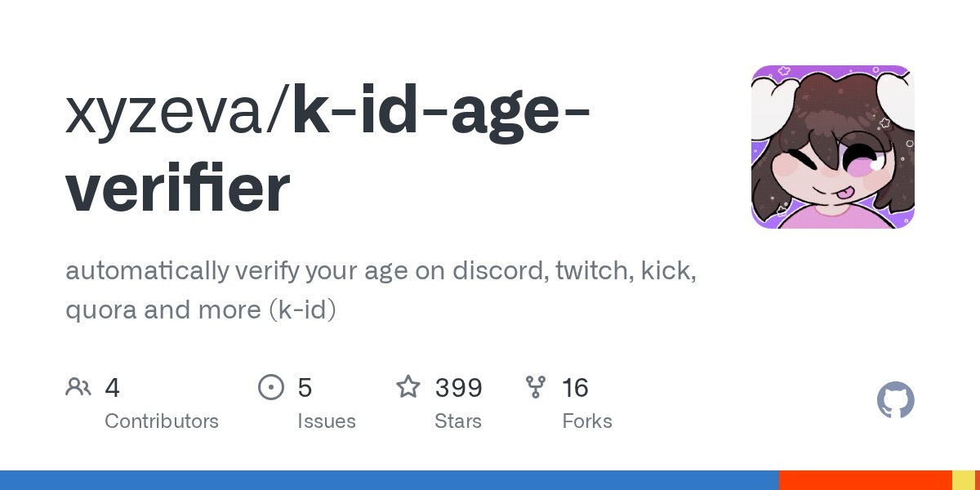Screen dimensions: 980x490
Task: Click the fork icon beside 16
Action: (536, 387)
